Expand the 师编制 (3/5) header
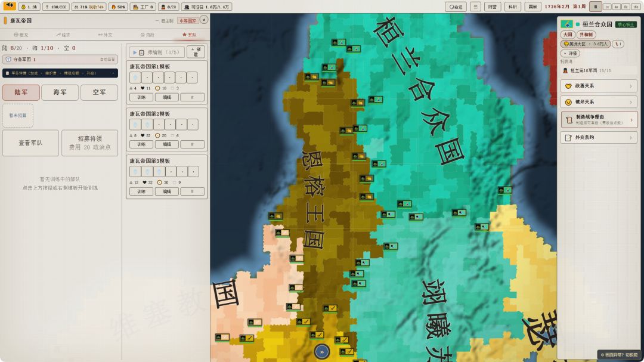 tap(156, 52)
